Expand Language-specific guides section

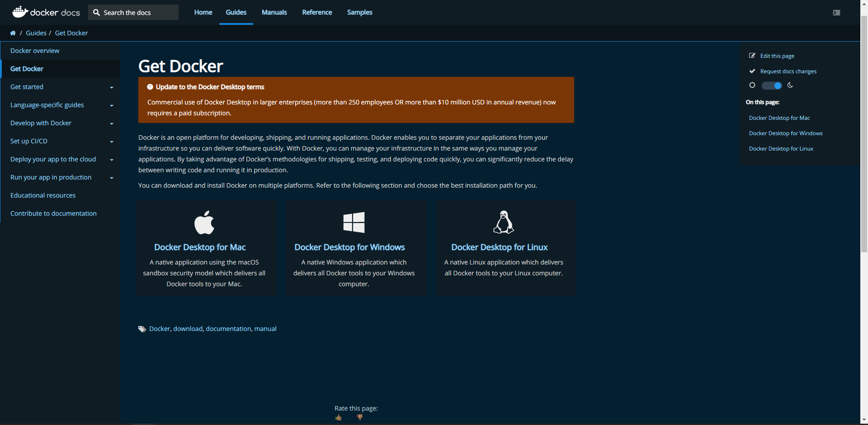(x=112, y=105)
